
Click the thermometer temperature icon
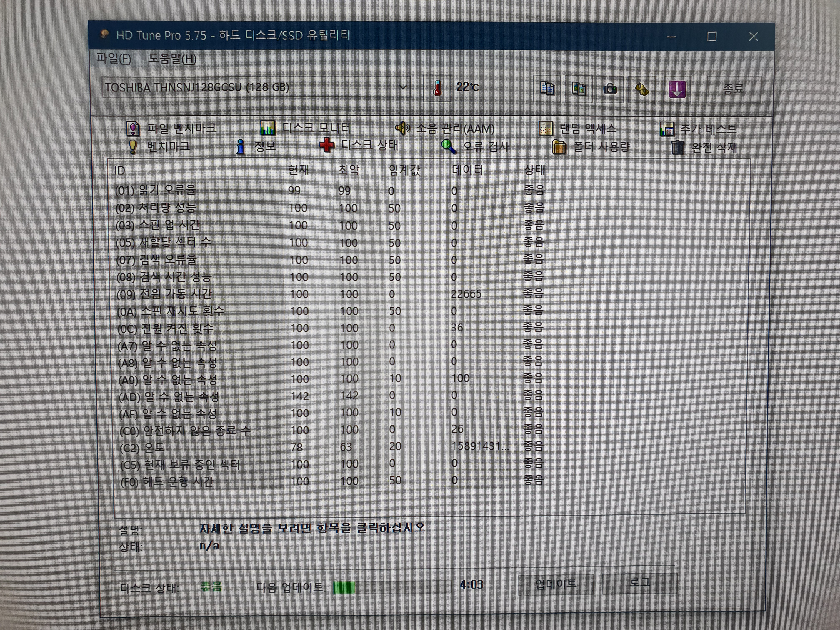(437, 88)
